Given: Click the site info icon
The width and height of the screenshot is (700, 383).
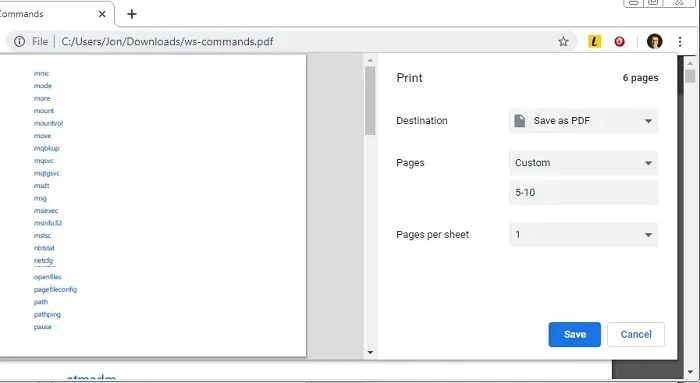Looking at the screenshot, I should 19,42.
